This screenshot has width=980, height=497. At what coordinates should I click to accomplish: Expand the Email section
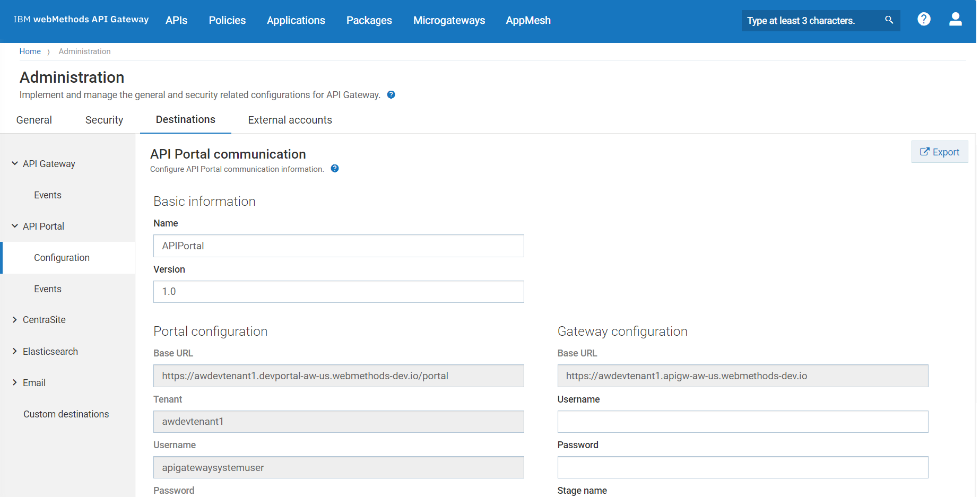15,382
